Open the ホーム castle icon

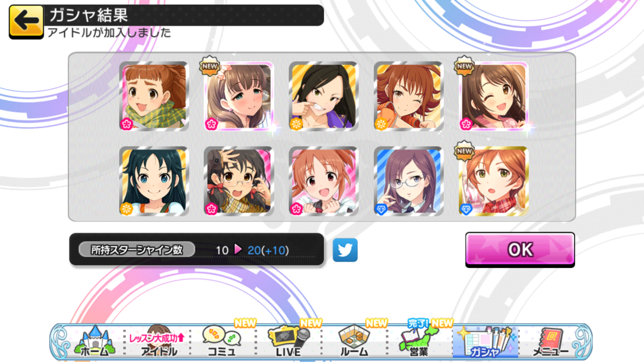(95, 341)
